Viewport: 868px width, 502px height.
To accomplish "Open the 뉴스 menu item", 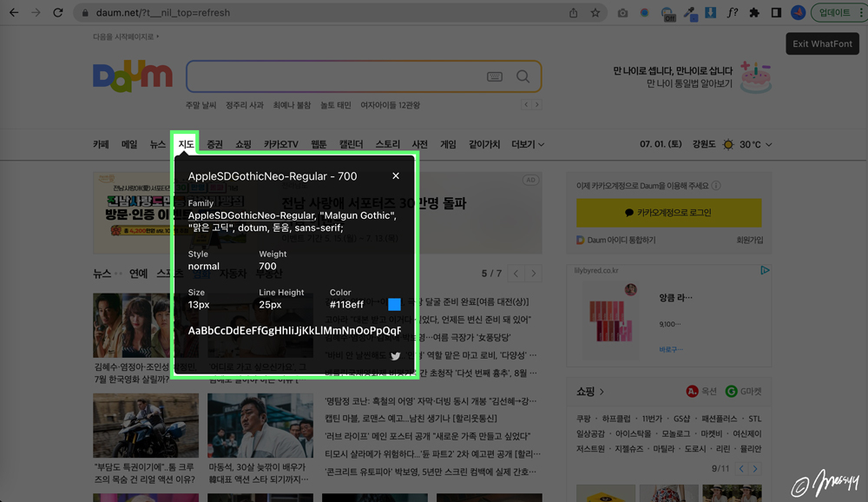I will pyautogui.click(x=157, y=144).
